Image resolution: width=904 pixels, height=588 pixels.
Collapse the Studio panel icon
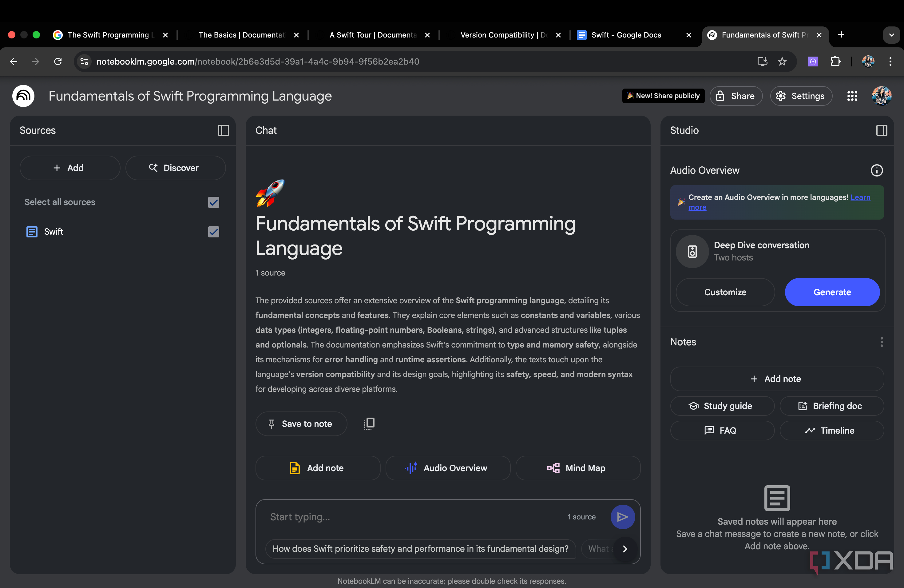[882, 130]
